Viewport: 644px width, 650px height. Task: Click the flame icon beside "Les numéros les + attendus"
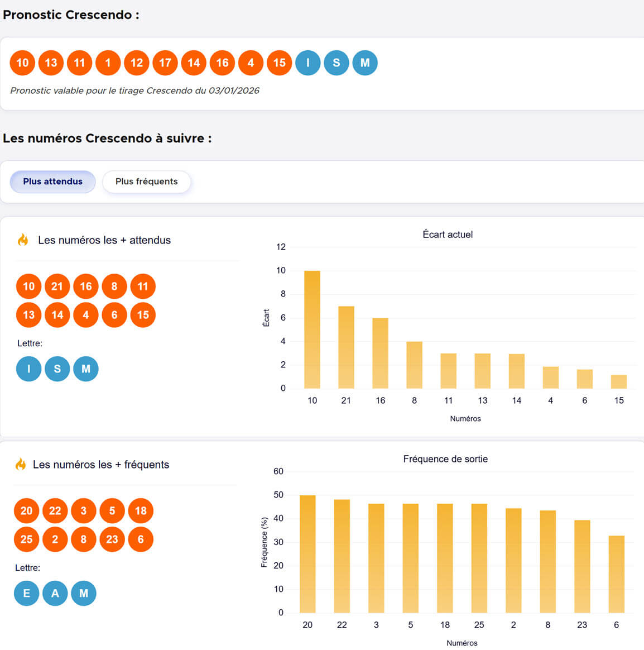[23, 240]
